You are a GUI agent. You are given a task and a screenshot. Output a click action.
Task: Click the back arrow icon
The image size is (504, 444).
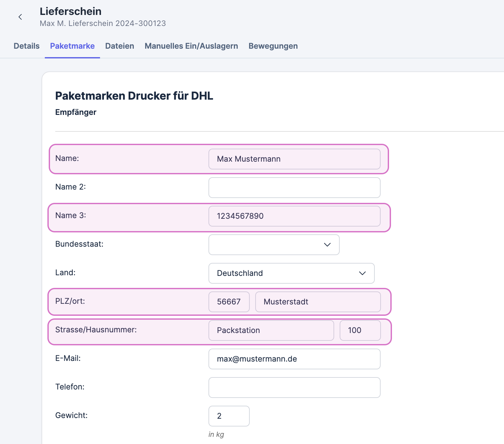[x=20, y=17]
